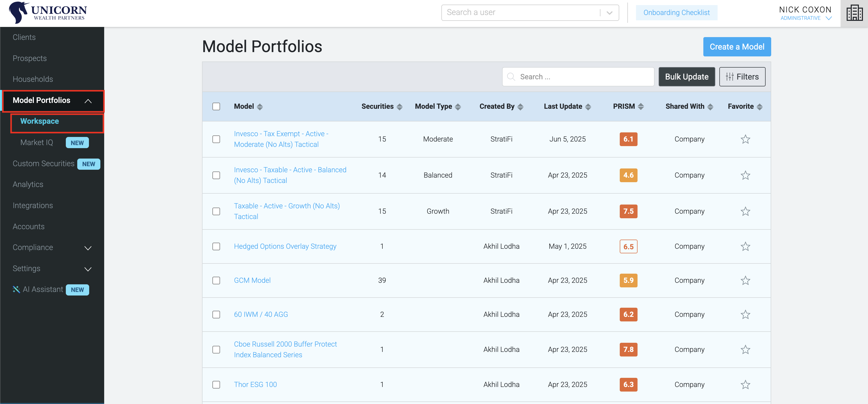Go to Custom Securities

[x=43, y=163]
